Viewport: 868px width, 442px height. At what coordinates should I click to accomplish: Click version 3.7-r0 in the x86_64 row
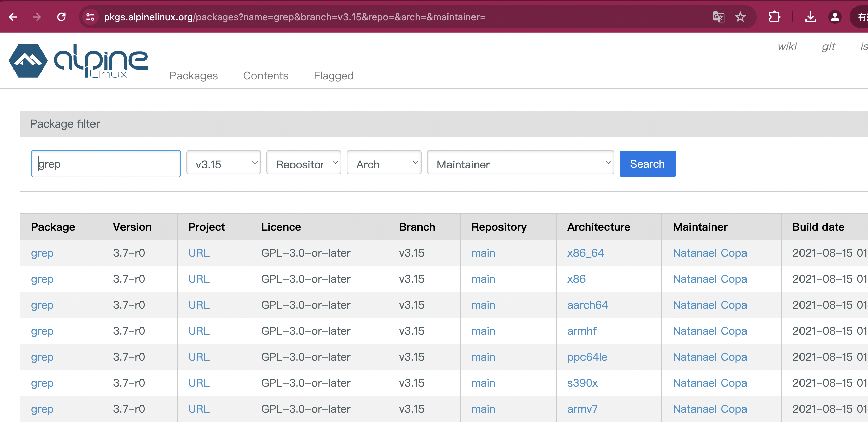[x=129, y=253]
